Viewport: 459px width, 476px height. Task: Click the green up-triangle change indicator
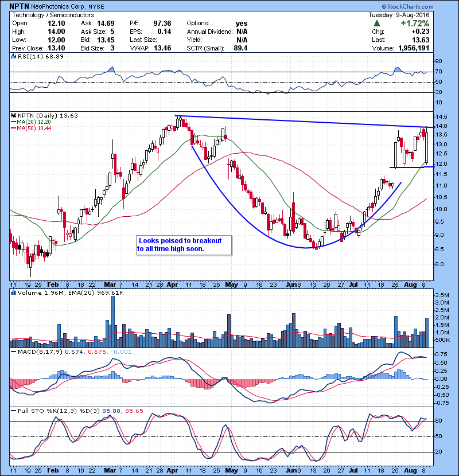point(377,24)
